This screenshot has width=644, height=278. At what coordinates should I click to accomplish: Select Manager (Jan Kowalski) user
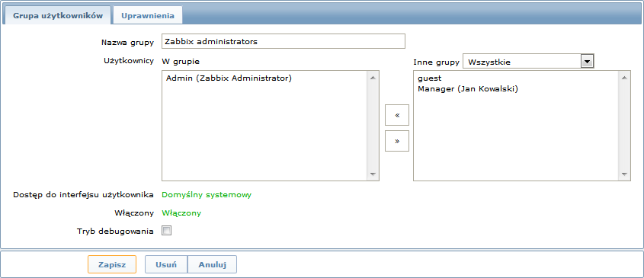[x=468, y=88]
